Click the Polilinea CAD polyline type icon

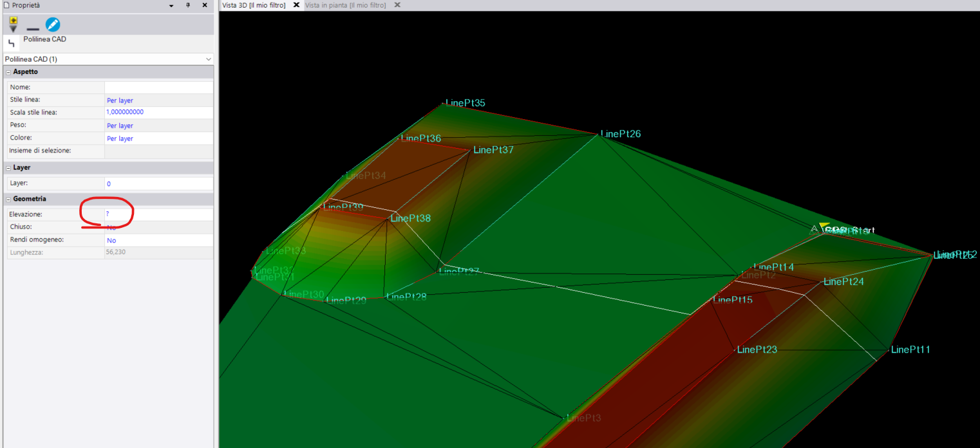click(11, 44)
